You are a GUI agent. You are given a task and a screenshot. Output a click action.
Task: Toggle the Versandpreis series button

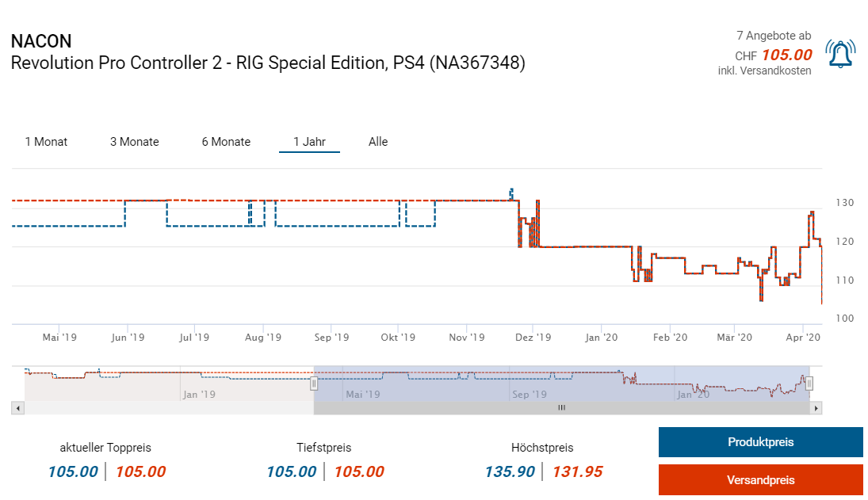pos(760,480)
